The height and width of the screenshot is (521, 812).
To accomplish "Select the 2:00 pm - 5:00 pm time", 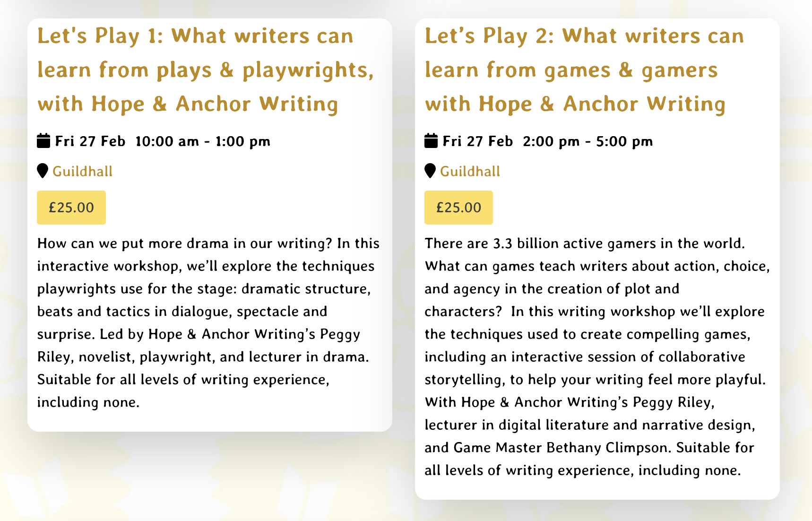I will tap(587, 141).
